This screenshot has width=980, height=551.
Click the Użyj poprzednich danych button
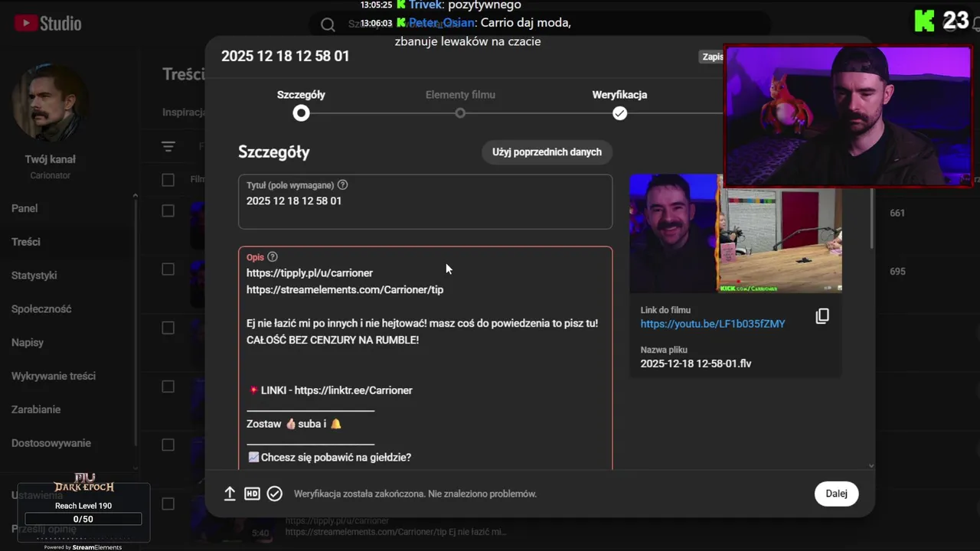547,152
